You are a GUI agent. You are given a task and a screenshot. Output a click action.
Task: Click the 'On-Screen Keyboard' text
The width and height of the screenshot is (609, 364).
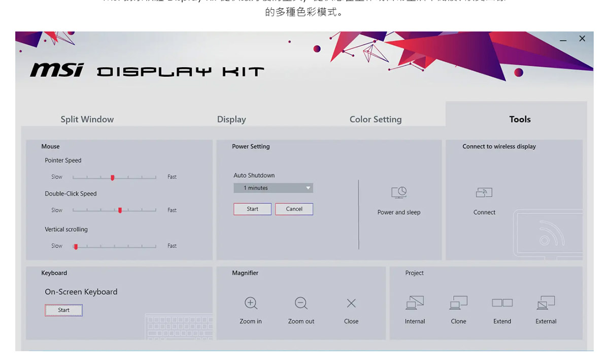pos(81,292)
